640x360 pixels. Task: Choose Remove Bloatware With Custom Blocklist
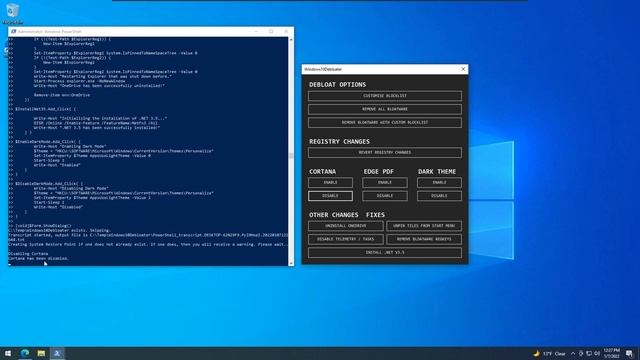point(385,122)
